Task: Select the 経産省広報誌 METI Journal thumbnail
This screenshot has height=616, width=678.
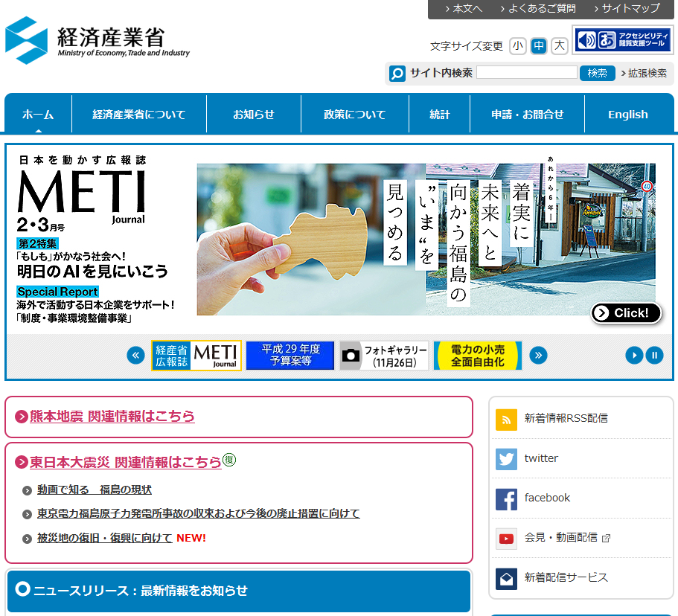Action: pos(196,356)
